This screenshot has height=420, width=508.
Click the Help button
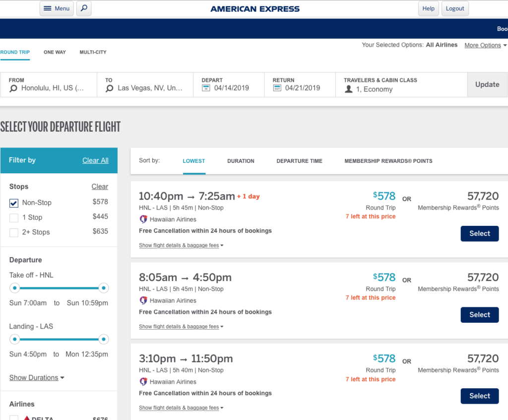click(428, 8)
